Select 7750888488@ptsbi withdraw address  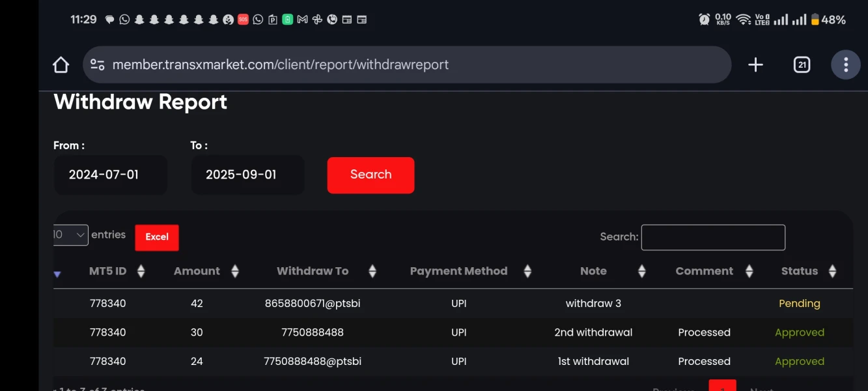[x=313, y=361]
